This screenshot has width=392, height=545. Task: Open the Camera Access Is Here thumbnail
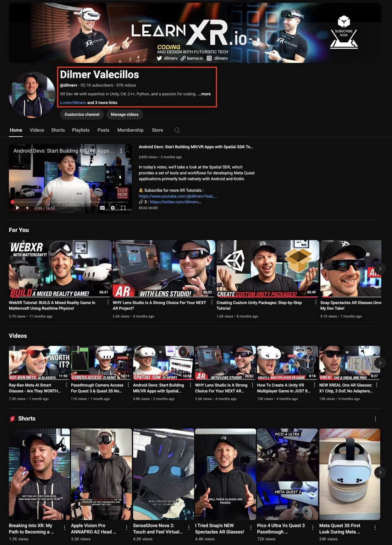pos(101,363)
